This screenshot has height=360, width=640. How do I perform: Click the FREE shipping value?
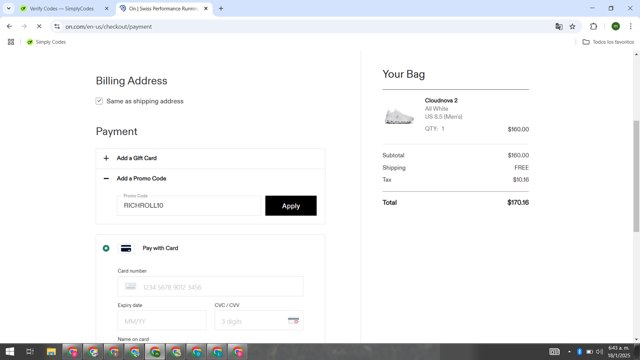521,168
